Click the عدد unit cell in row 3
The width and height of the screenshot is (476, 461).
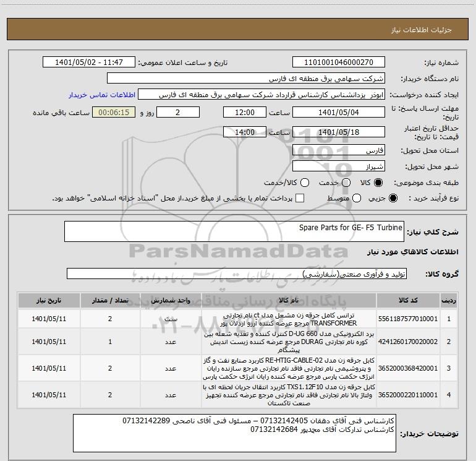[171, 368]
